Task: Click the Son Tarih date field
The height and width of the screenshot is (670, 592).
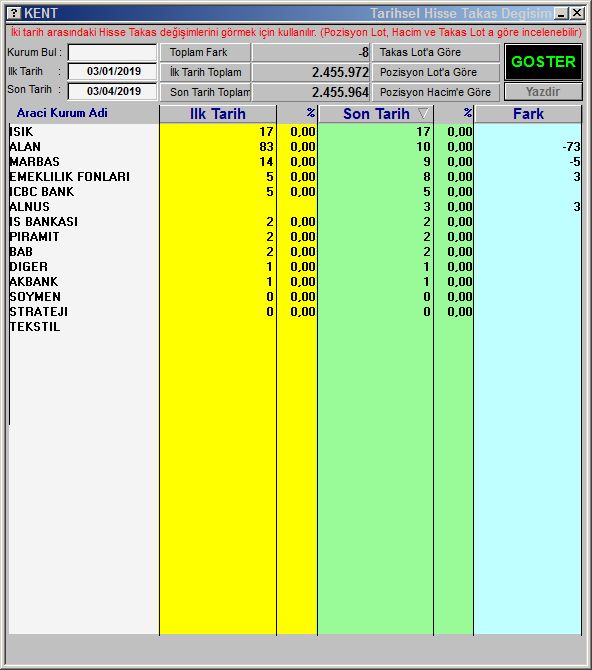Action: click(112, 91)
